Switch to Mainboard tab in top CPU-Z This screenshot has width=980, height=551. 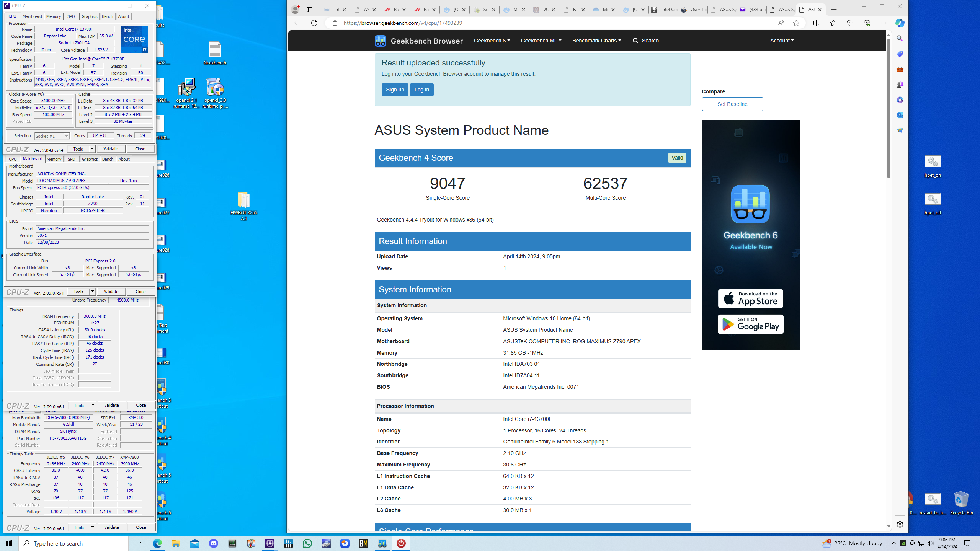coord(32,16)
